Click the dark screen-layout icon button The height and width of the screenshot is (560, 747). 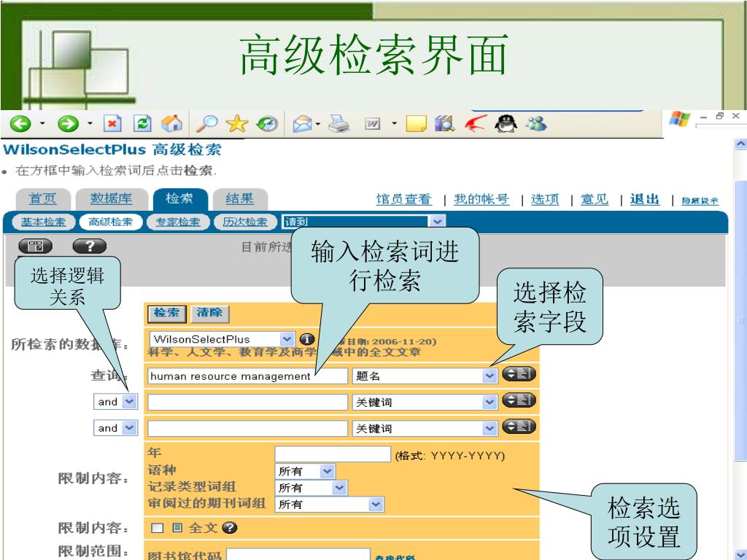35,246
